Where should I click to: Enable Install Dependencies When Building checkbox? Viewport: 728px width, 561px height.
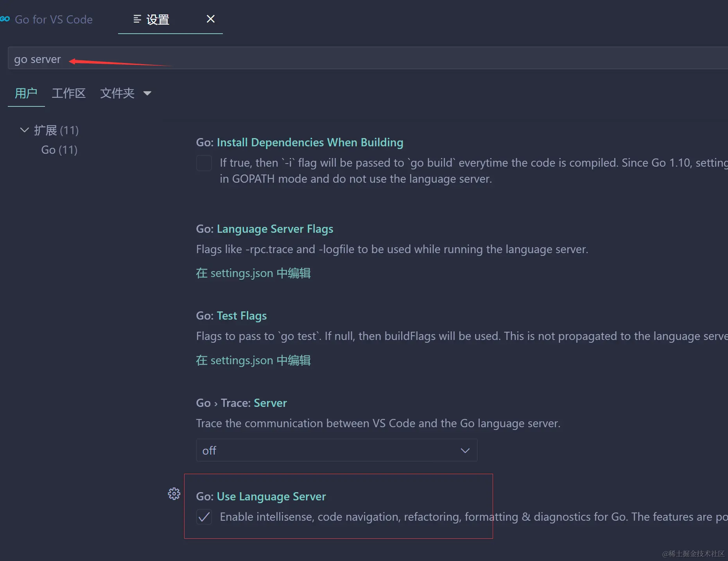pyautogui.click(x=204, y=163)
